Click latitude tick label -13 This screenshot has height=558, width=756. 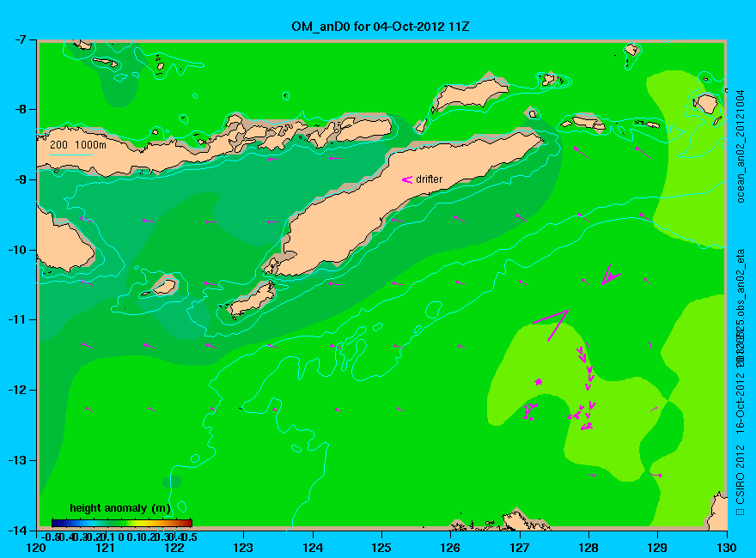(16, 460)
